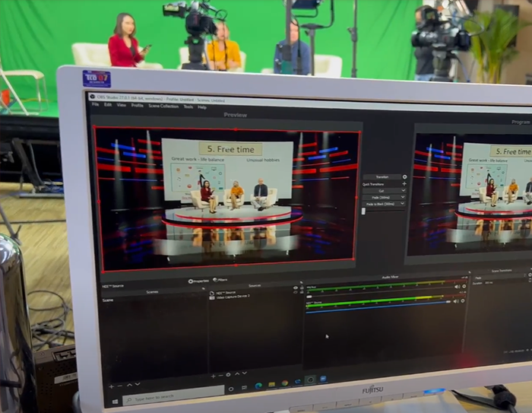
Task: Pop out the Audio Mixer dock icon
Action: [470, 272]
